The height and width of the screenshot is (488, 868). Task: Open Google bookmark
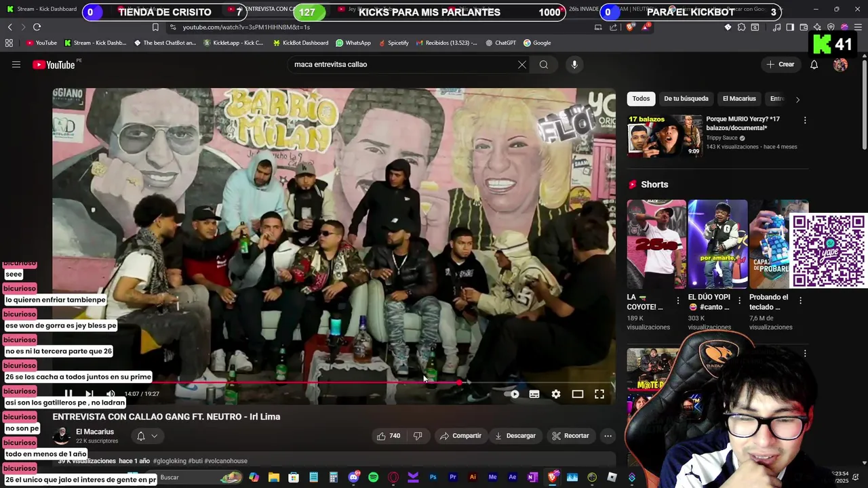(537, 43)
